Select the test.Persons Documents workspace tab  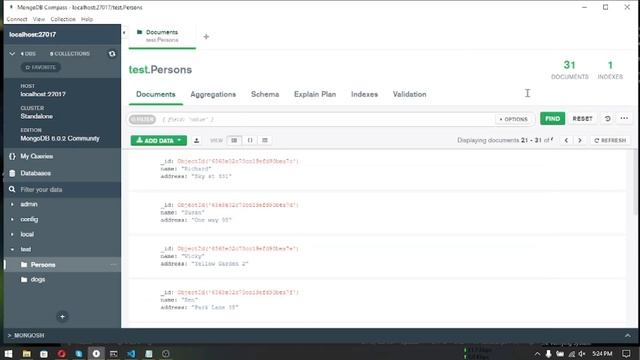162,36
